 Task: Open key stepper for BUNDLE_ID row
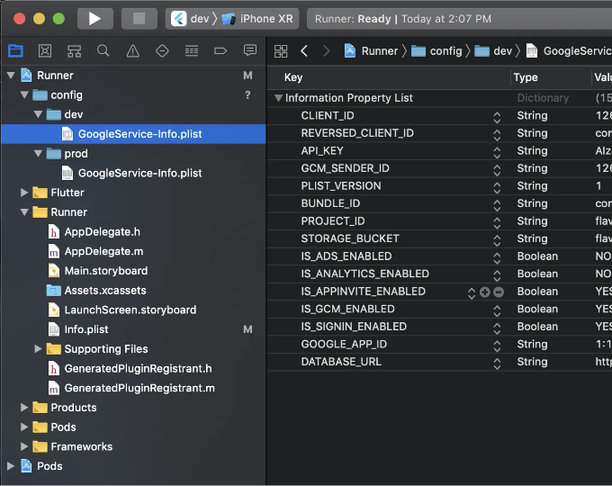[497, 205]
